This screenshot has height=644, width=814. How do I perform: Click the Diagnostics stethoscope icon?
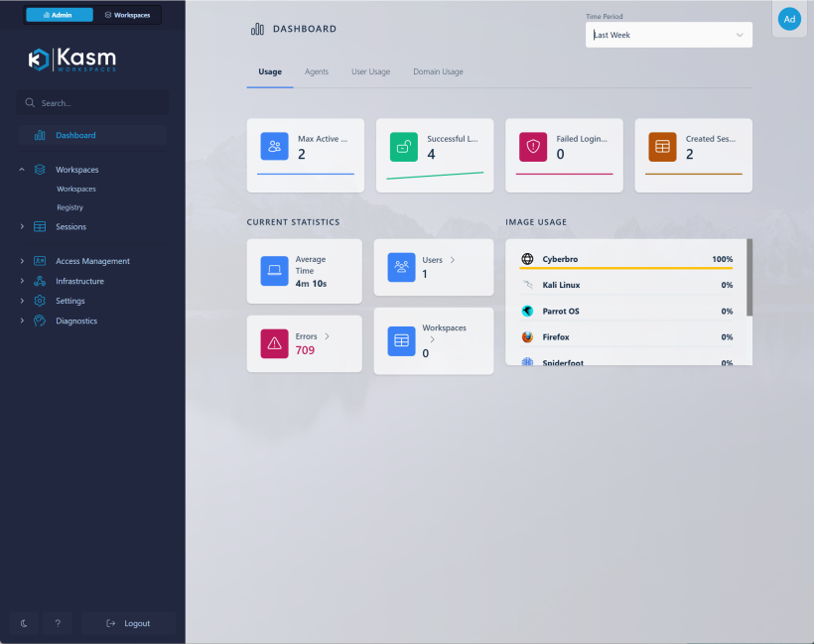tap(40, 321)
